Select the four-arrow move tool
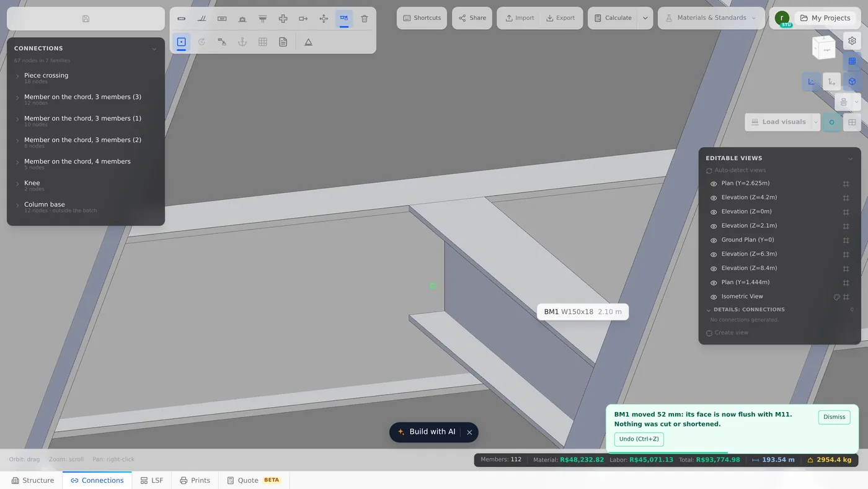The width and height of the screenshot is (868, 489). pyautogui.click(x=324, y=19)
